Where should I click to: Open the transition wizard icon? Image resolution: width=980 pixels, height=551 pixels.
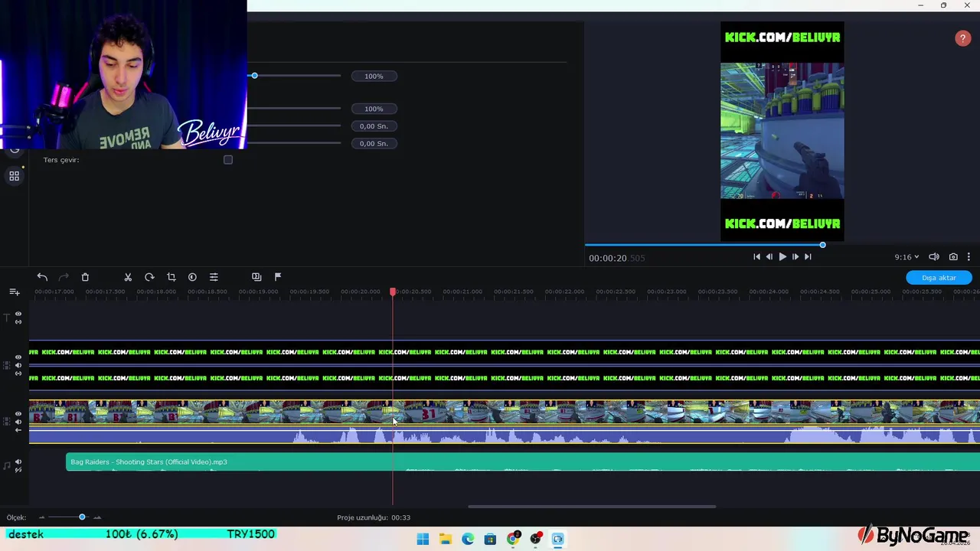256,277
